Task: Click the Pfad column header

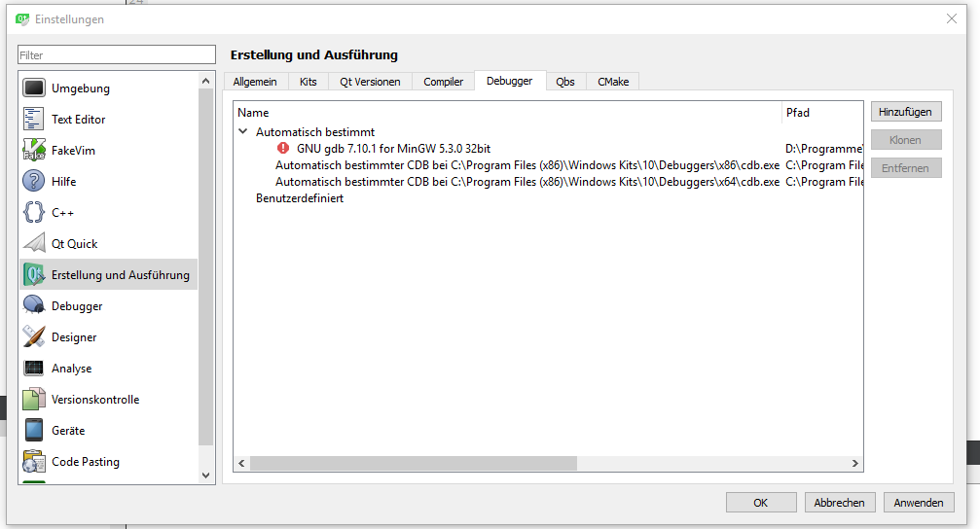Action: pos(822,113)
